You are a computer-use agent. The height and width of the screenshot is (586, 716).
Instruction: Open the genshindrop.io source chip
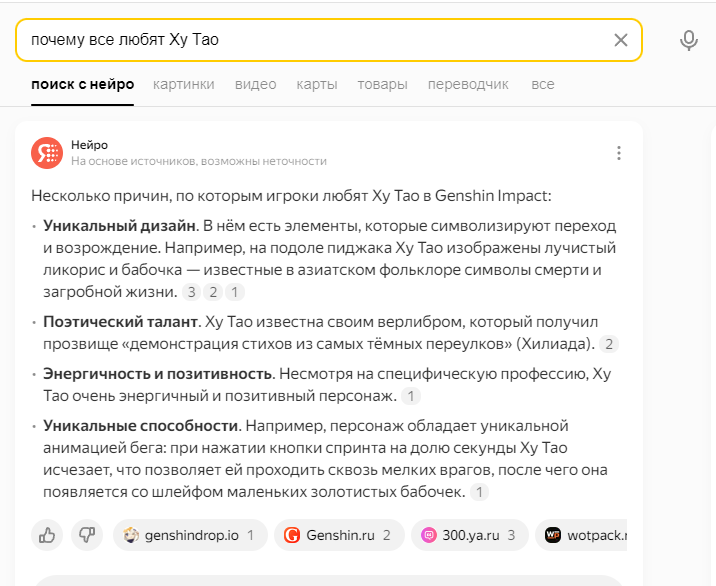coord(190,535)
